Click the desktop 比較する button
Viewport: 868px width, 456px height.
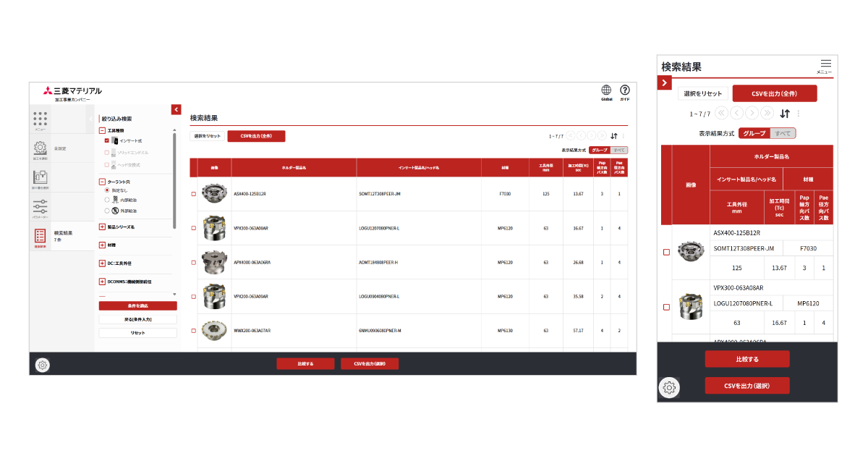click(x=305, y=364)
